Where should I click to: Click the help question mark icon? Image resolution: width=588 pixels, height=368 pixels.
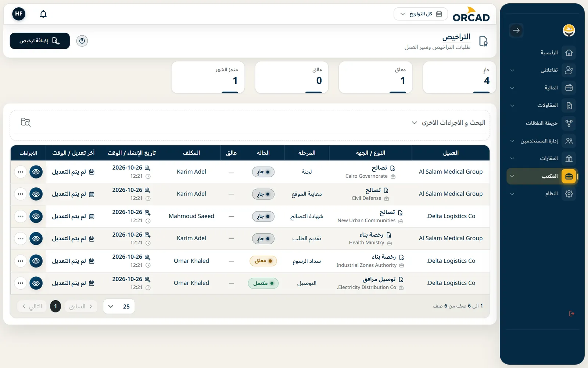(82, 41)
